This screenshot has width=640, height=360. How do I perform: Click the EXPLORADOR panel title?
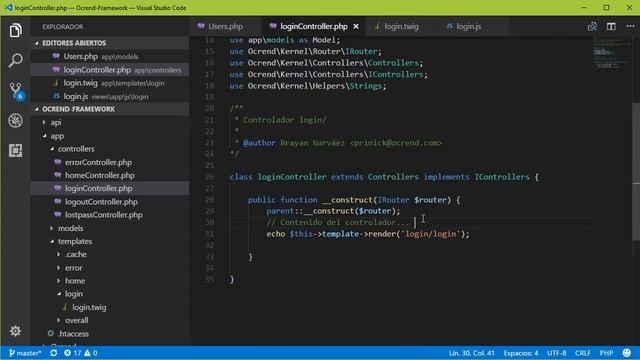pos(62,27)
